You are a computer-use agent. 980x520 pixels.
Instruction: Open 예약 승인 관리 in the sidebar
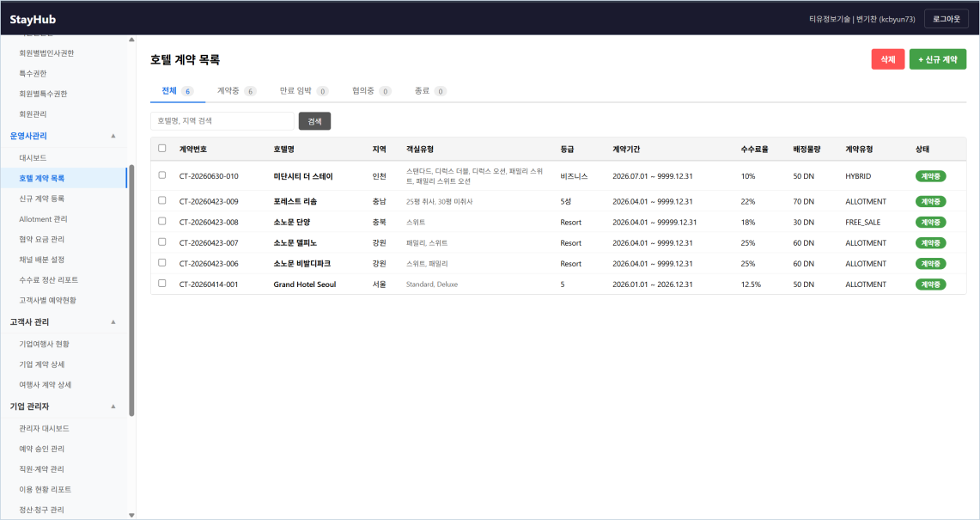pos(42,449)
